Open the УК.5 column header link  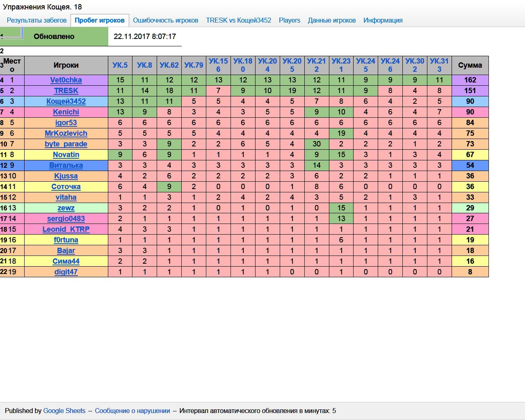point(120,65)
